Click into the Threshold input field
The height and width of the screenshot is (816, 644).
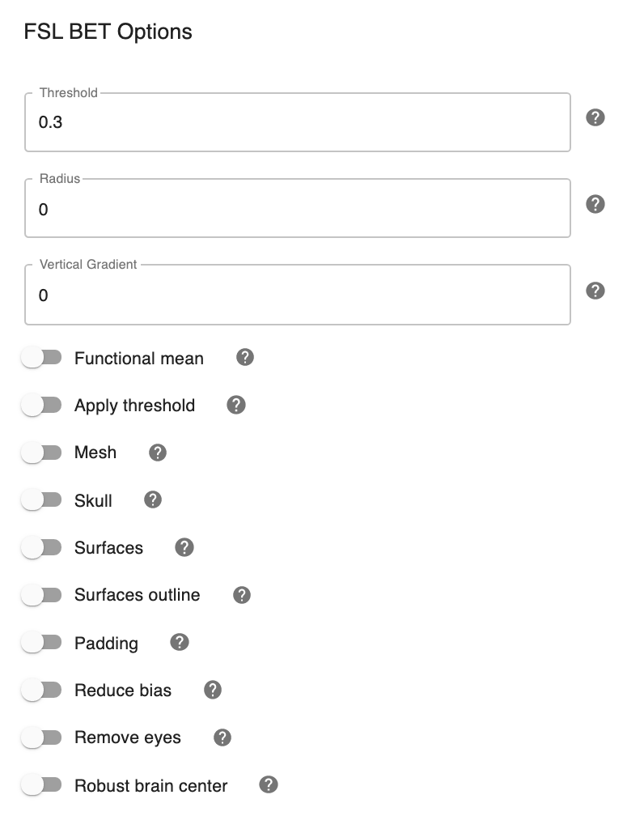[298, 123]
